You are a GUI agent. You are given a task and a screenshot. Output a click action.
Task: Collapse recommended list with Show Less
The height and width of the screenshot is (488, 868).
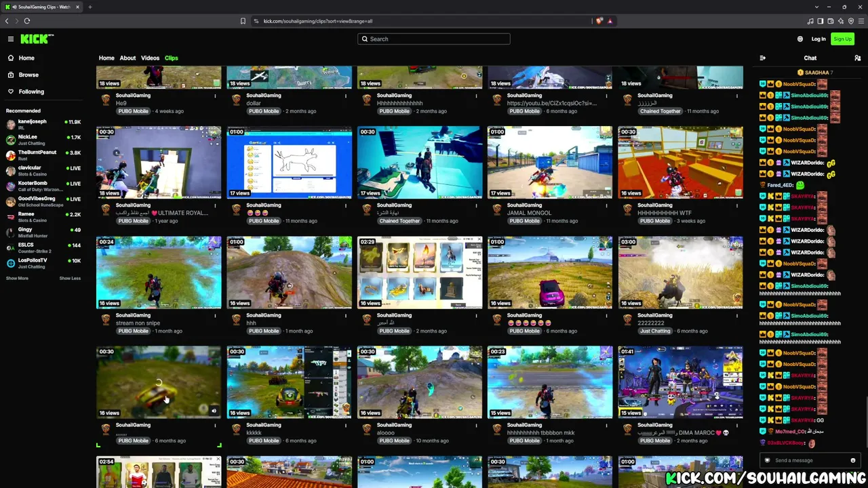(x=70, y=278)
